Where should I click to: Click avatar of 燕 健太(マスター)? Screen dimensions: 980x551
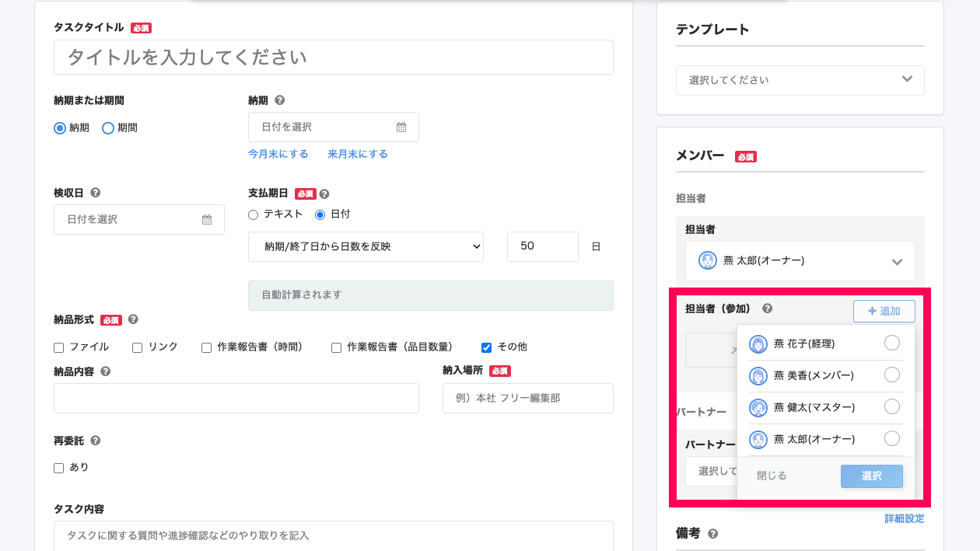[758, 408]
